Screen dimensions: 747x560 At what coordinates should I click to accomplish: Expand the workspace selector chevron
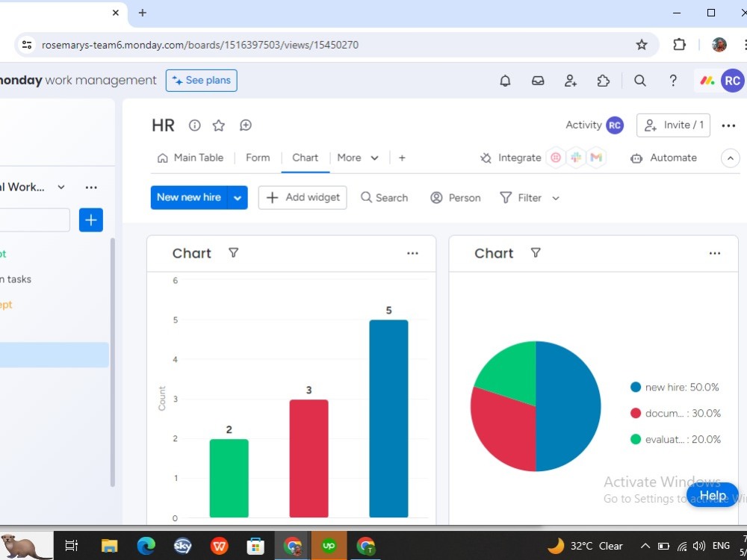pyautogui.click(x=61, y=187)
